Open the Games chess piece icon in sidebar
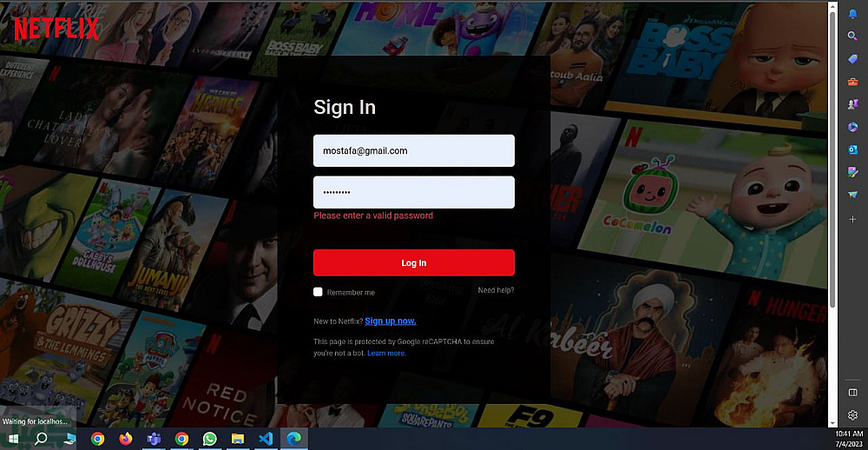 [852, 104]
